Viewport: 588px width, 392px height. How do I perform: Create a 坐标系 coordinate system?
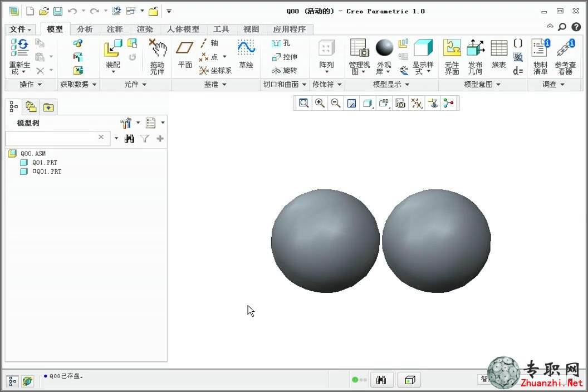tap(215, 71)
